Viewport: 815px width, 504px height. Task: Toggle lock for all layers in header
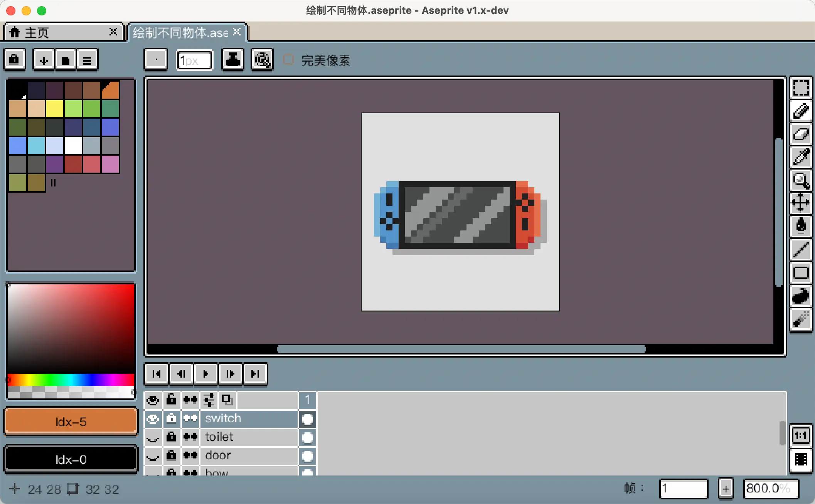171,400
